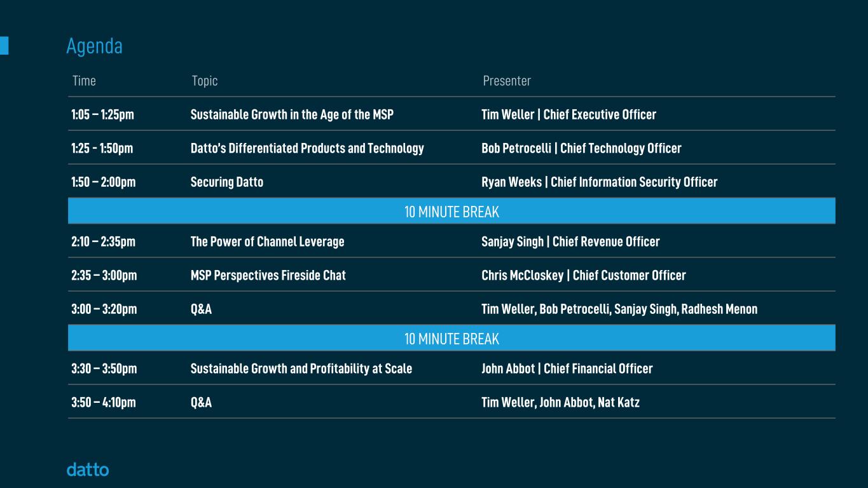Click Q&A topic in the 3:00 – 3:20pm row

(201, 309)
